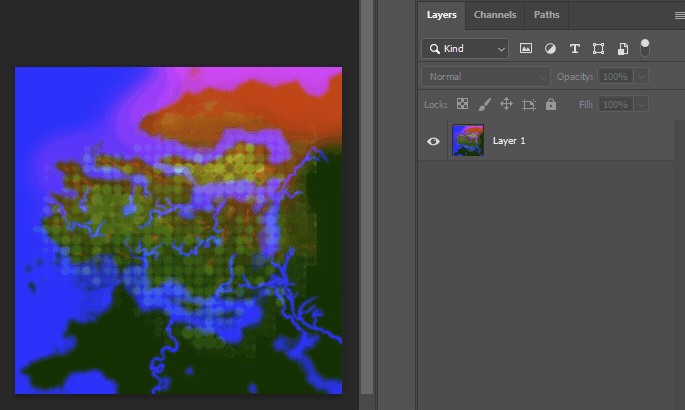
Task: Open the Layers panel options menu
Action: [x=679, y=15]
